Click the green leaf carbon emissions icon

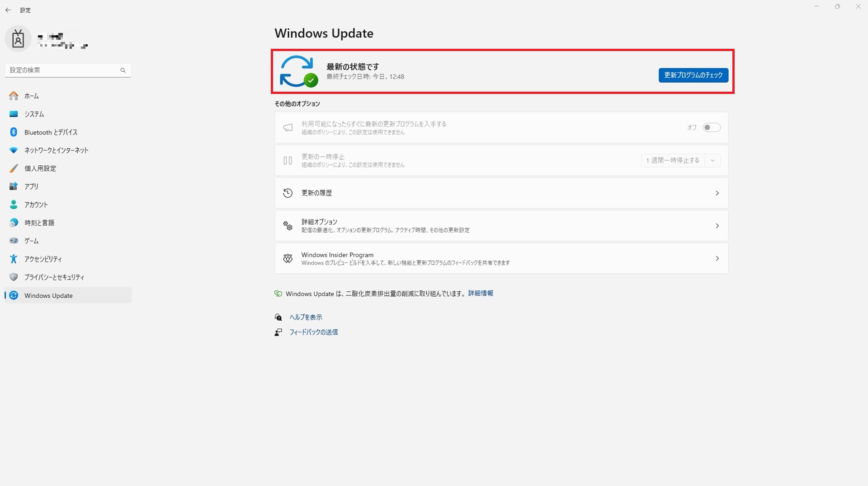tap(278, 294)
